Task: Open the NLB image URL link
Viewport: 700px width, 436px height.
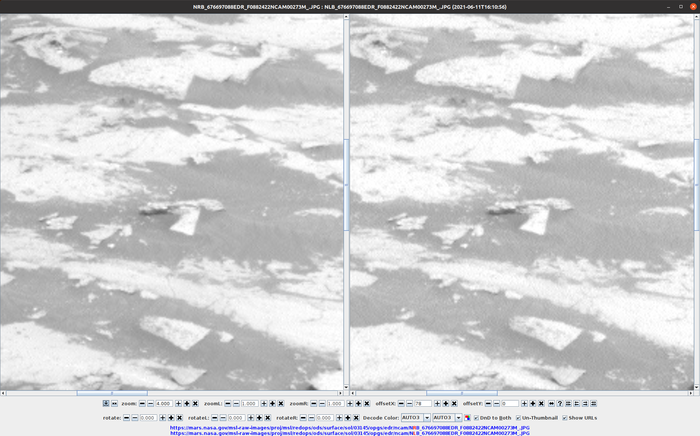Action: click(x=349, y=433)
